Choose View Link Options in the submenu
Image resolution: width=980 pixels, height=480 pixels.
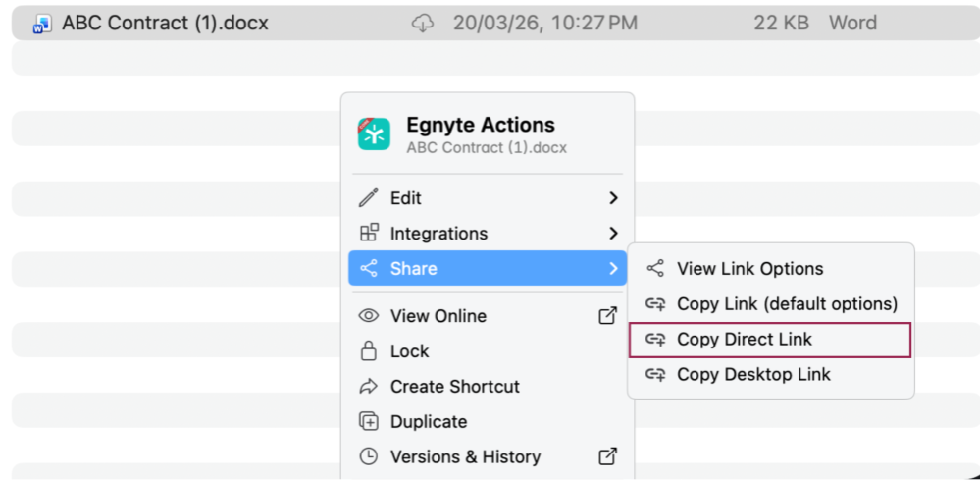point(771,269)
